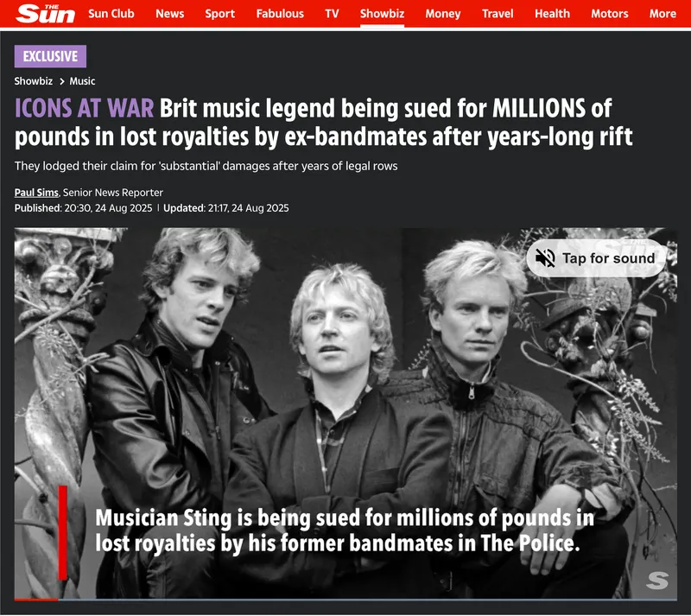Go to the News section
Screen dimensions: 691x616
pos(169,14)
